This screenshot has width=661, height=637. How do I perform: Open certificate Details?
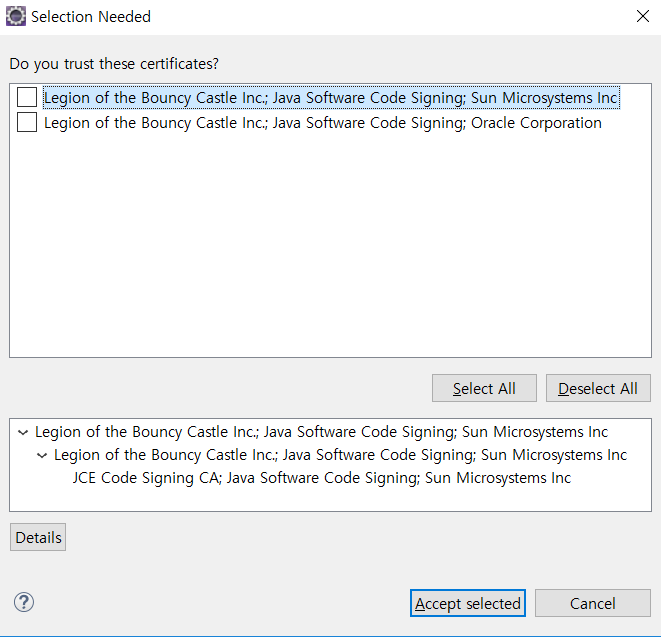(38, 538)
